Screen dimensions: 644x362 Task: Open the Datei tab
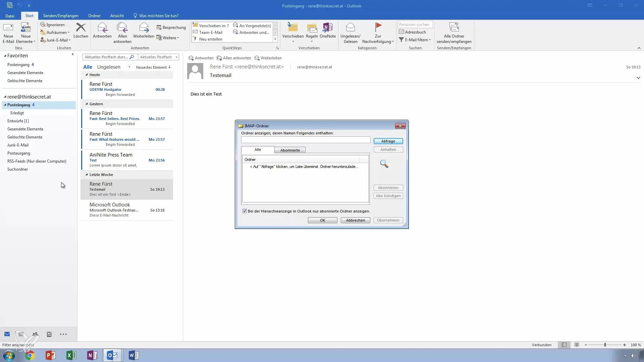10,16
